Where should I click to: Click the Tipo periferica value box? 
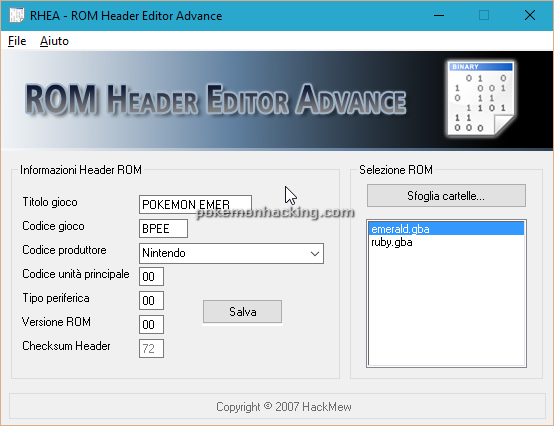coord(151,301)
